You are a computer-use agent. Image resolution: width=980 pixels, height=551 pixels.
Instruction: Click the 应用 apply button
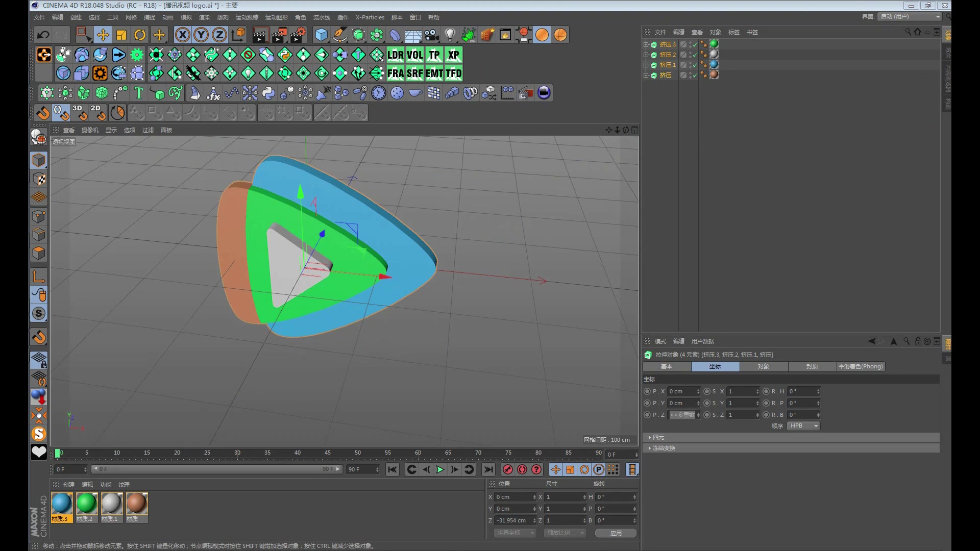point(616,533)
